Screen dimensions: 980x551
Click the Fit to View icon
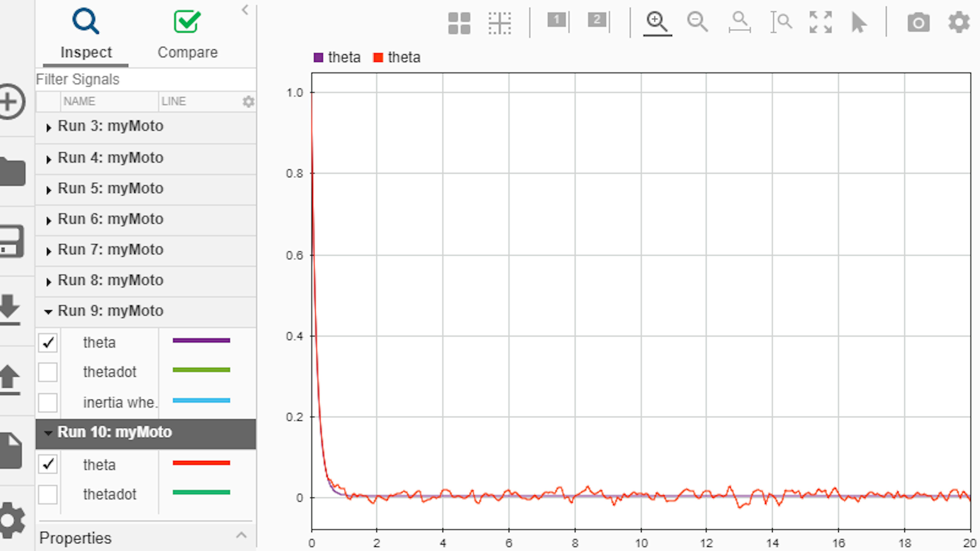click(x=821, y=22)
